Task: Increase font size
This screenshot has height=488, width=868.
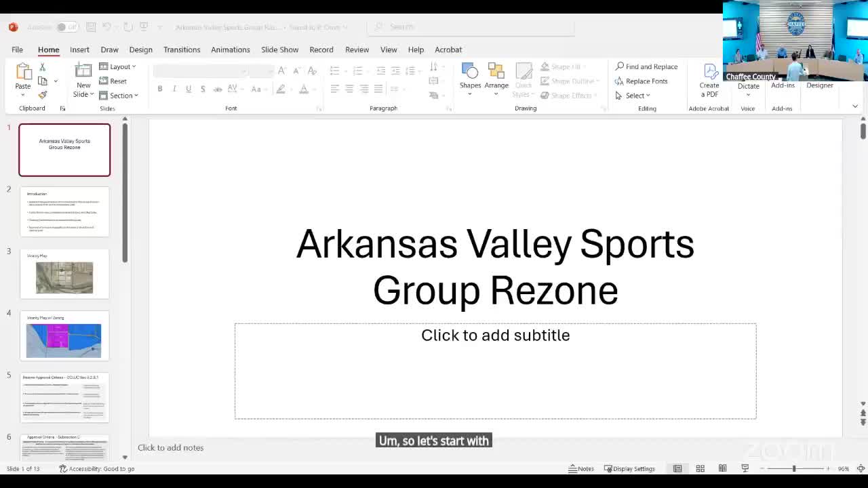Action: point(282,70)
